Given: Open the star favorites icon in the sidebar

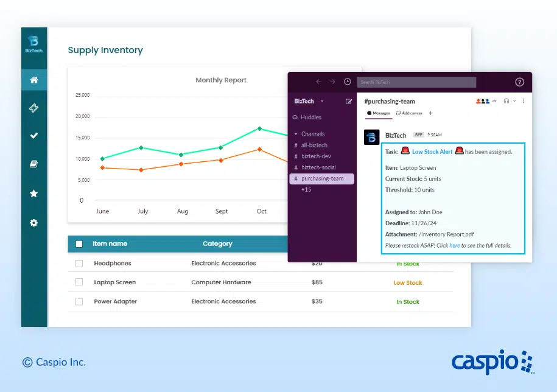Looking at the screenshot, I should (34, 194).
